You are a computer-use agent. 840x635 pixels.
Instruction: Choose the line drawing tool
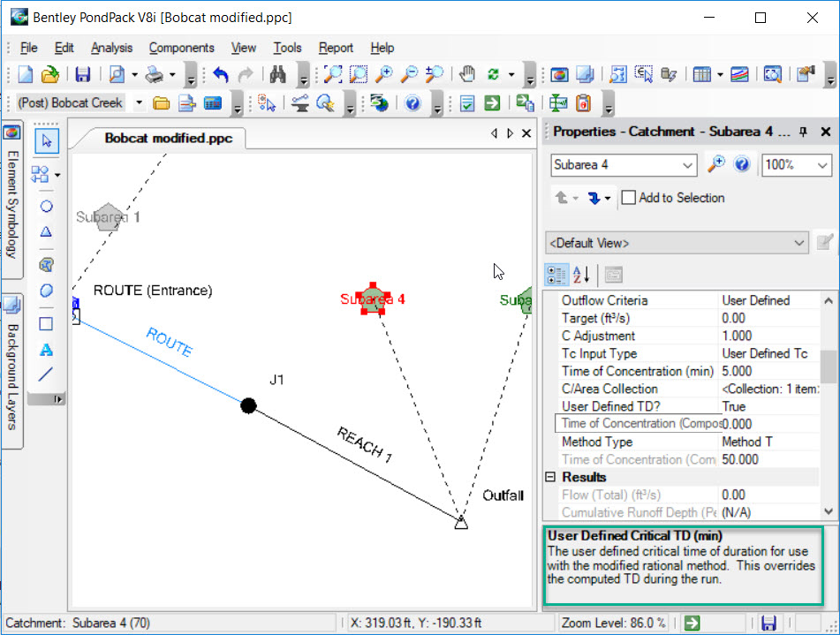point(46,374)
